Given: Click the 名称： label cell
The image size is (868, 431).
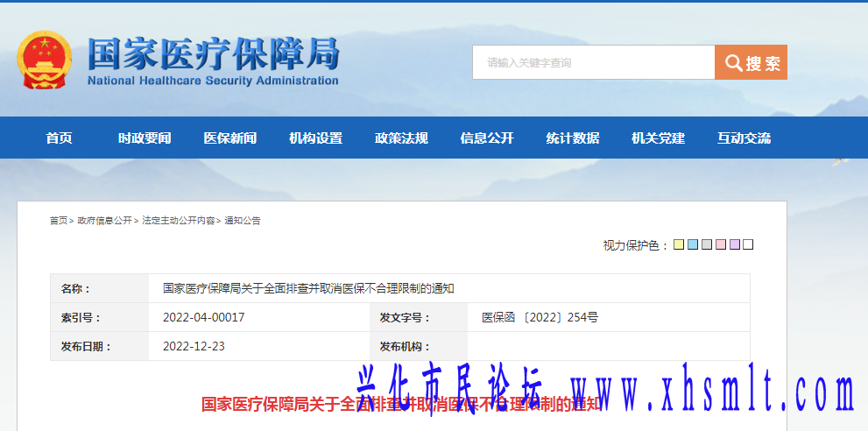Looking at the screenshot, I should point(100,288).
